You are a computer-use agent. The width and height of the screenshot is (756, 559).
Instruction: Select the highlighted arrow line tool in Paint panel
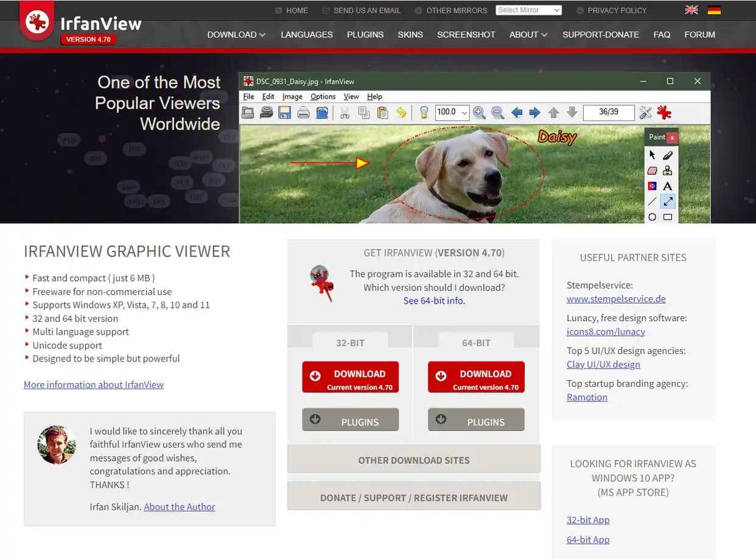pos(668,201)
